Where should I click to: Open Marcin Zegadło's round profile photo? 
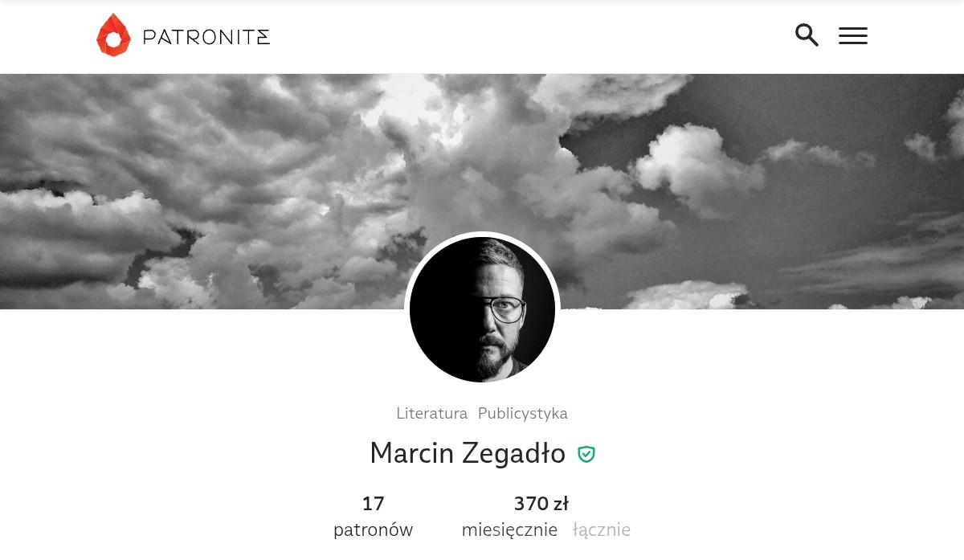pyautogui.click(x=482, y=309)
